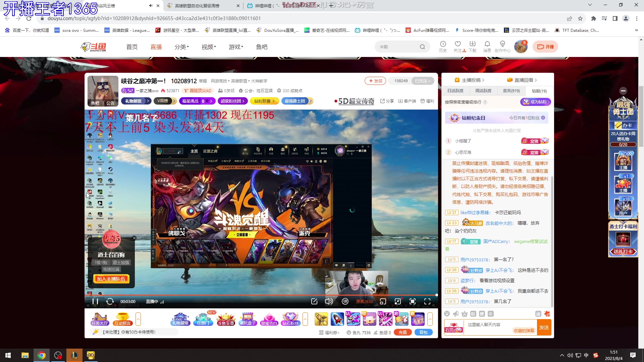
Task: Click the 开播 start streaming button
Action: 545,47
